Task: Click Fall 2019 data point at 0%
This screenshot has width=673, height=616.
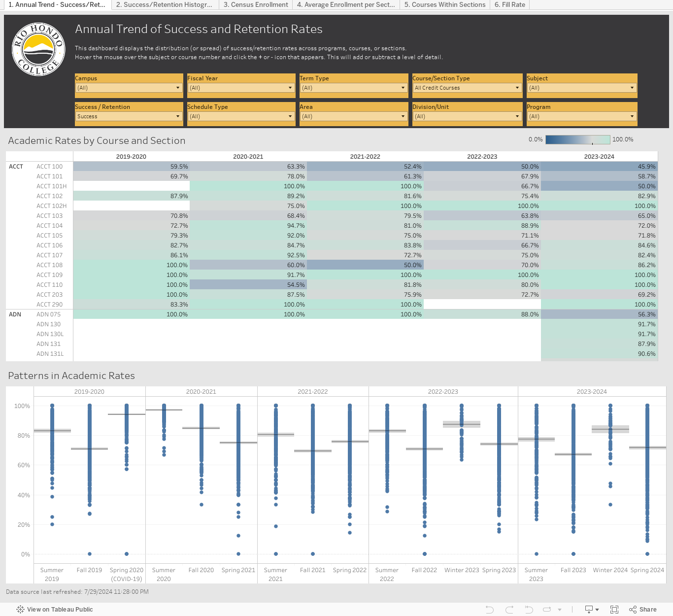Action: 90,554
